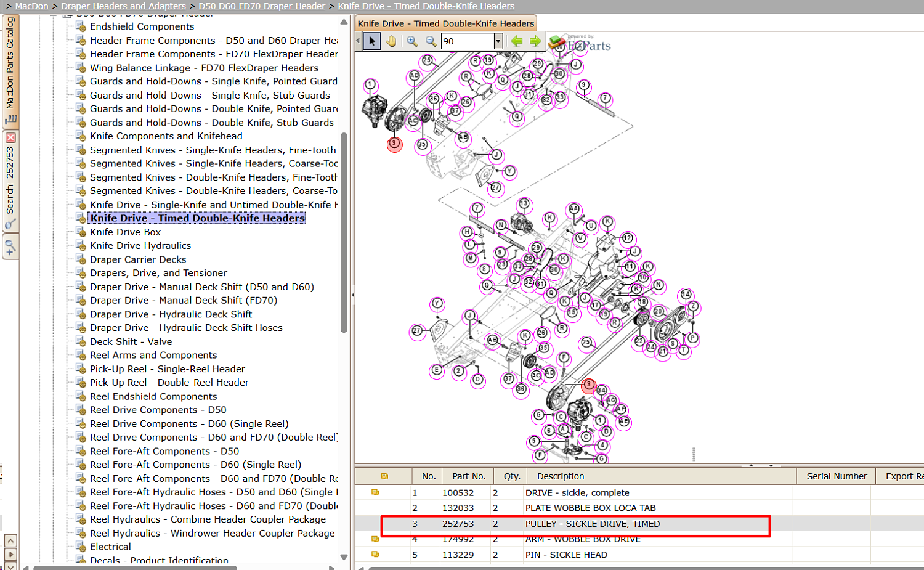Click the catalog tree vertical scrollbar thumb

[344, 233]
